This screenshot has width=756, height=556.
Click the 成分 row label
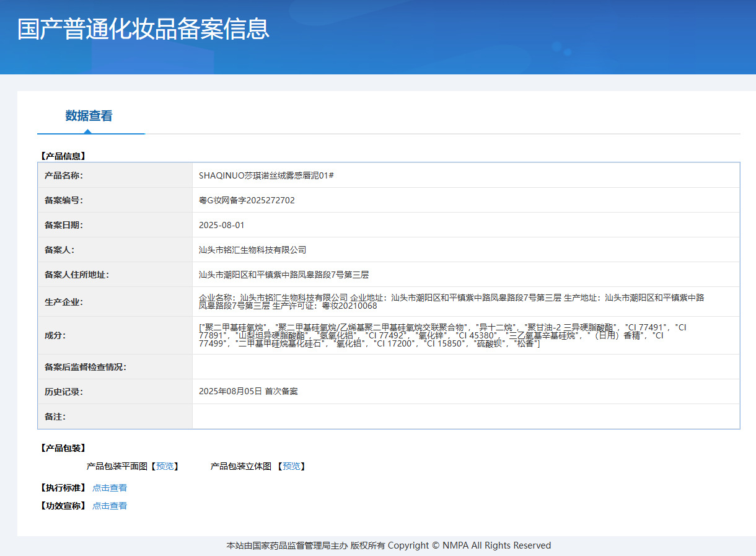pos(55,335)
